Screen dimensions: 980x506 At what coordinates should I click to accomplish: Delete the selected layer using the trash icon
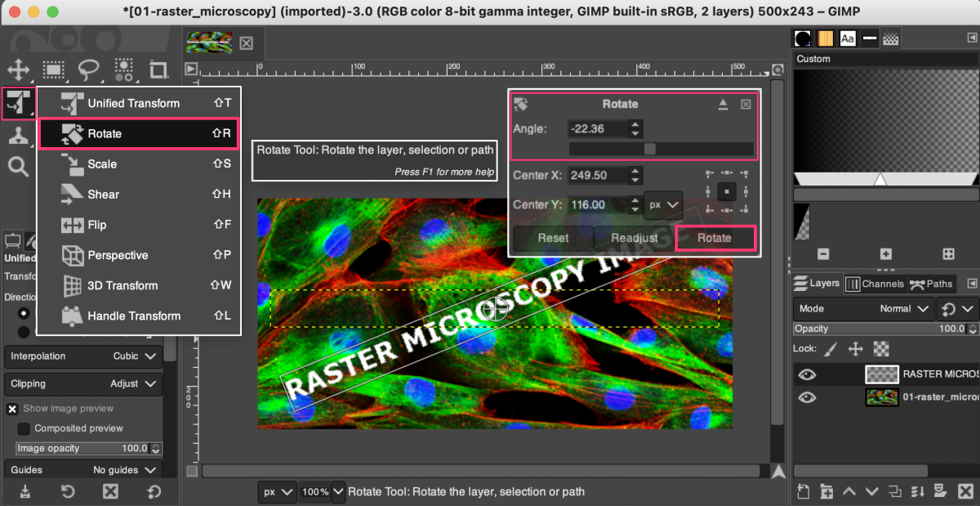965,491
